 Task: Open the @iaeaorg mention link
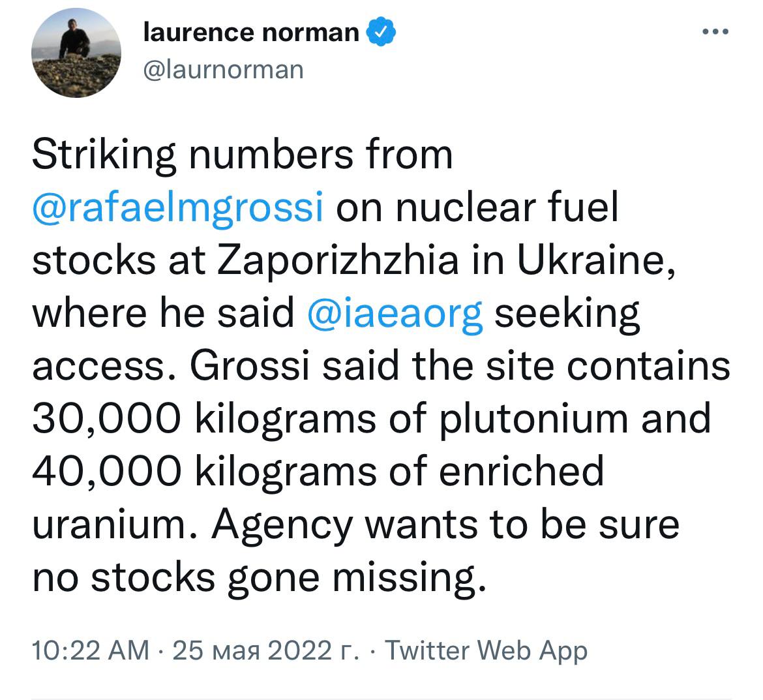pyautogui.click(x=395, y=313)
